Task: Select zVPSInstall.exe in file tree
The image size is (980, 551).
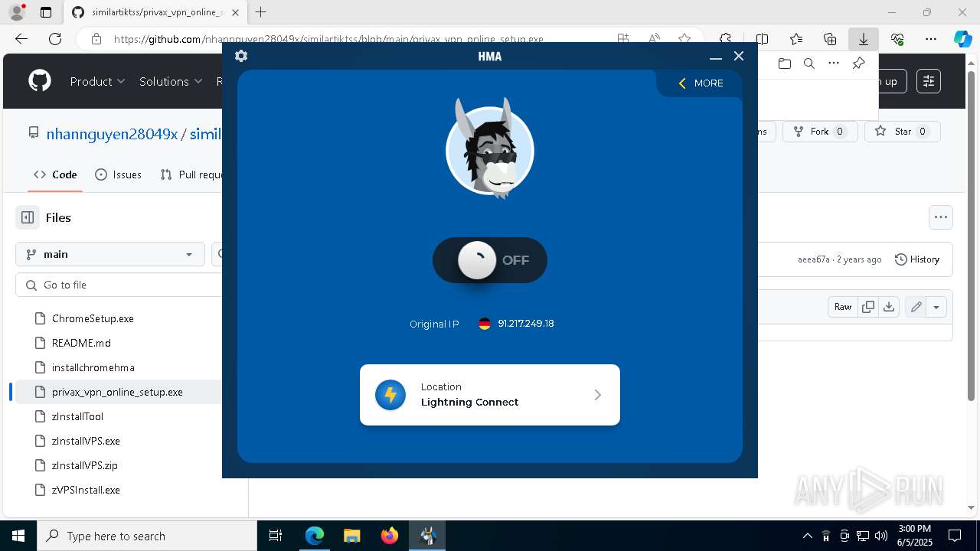Action: (86, 490)
